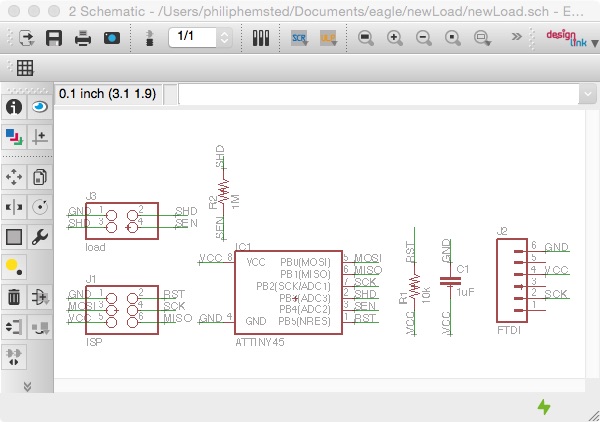Click the PB0(MOSI) pin label

click(x=305, y=262)
